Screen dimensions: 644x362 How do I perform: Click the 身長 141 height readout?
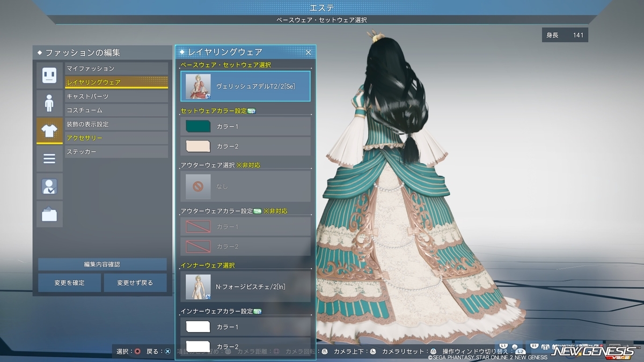565,35
